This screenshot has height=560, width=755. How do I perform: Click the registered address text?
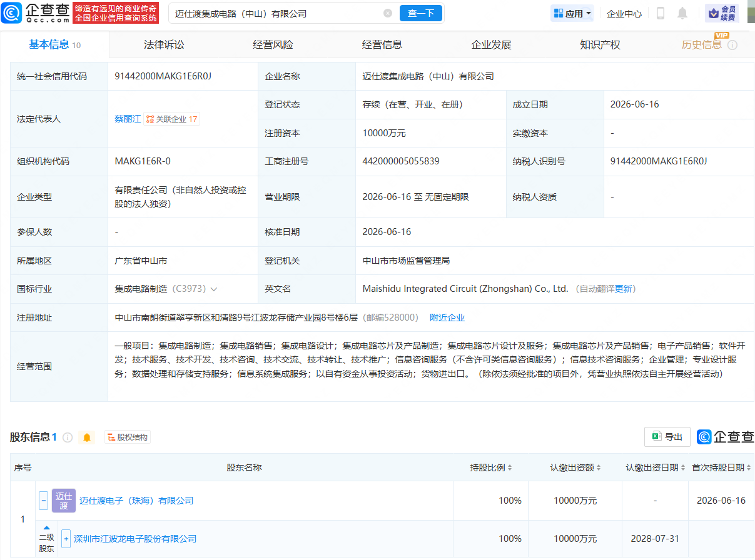point(236,317)
